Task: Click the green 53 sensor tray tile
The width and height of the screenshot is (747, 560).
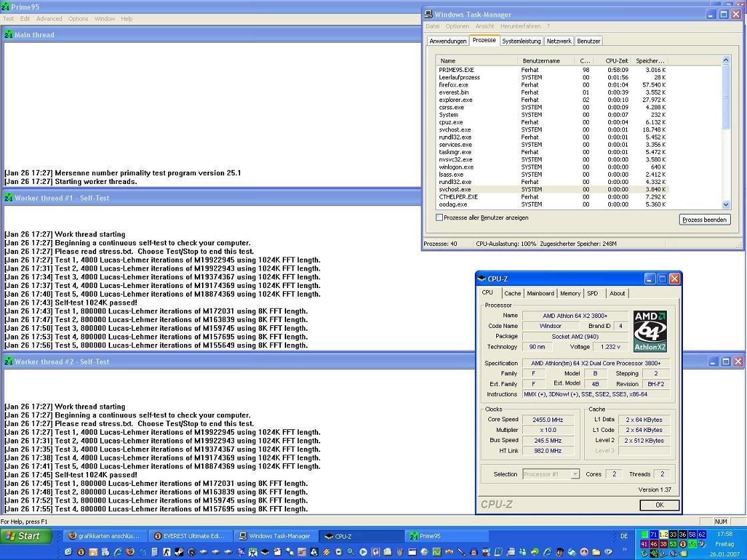Action: (x=673, y=544)
